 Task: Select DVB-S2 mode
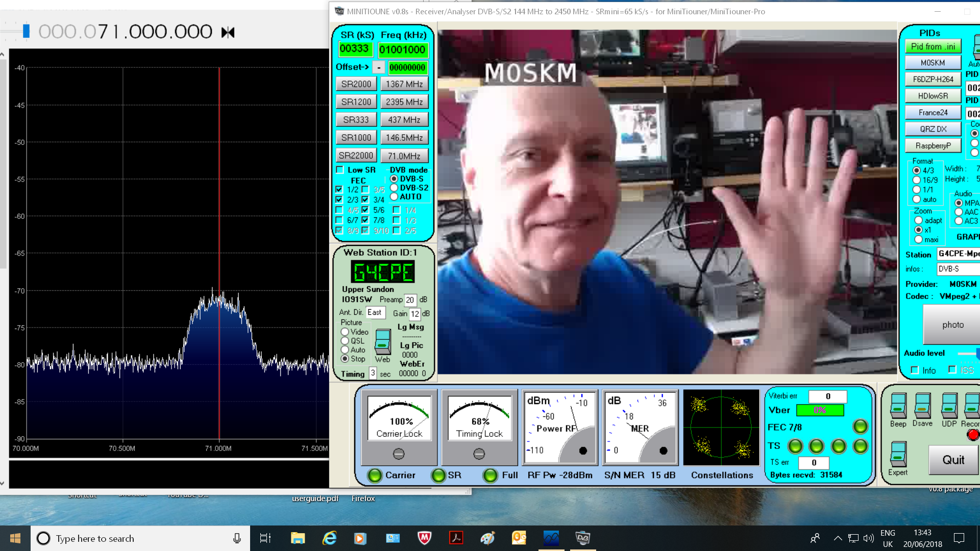point(394,188)
